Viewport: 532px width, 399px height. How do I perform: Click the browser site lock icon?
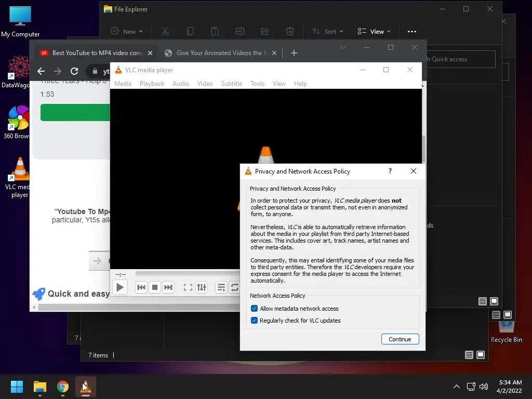pyautogui.click(x=95, y=71)
